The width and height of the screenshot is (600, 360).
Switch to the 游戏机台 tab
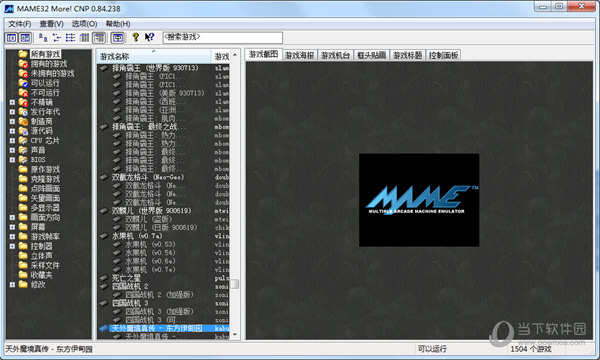pyautogui.click(x=336, y=55)
